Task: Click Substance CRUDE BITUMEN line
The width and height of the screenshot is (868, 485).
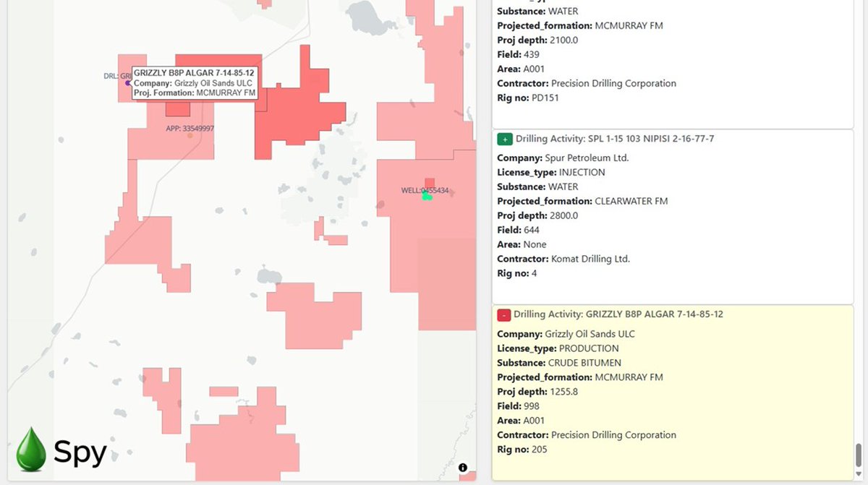Action: click(x=559, y=363)
